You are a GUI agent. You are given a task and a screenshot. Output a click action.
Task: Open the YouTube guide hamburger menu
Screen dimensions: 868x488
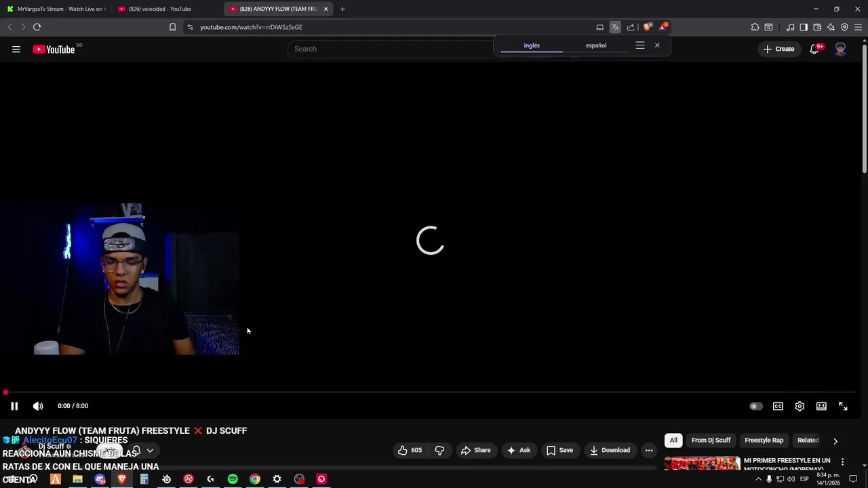pos(16,49)
